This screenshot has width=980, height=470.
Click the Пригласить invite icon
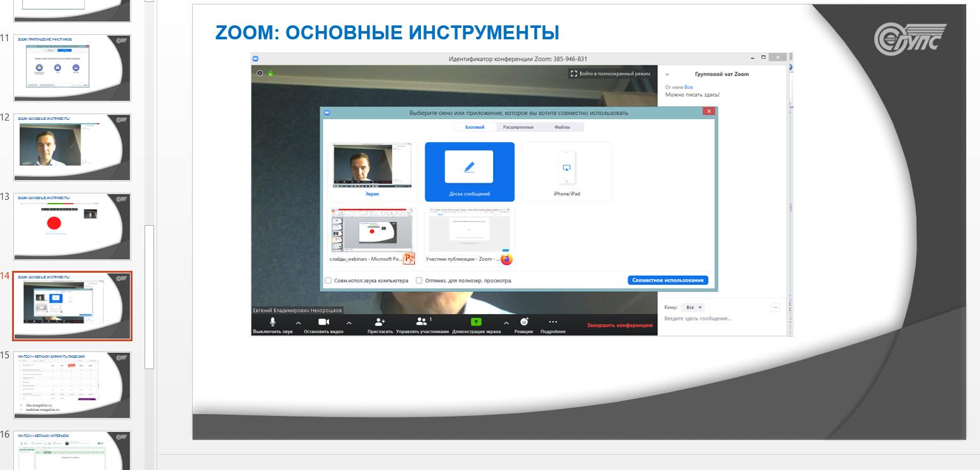(x=380, y=322)
